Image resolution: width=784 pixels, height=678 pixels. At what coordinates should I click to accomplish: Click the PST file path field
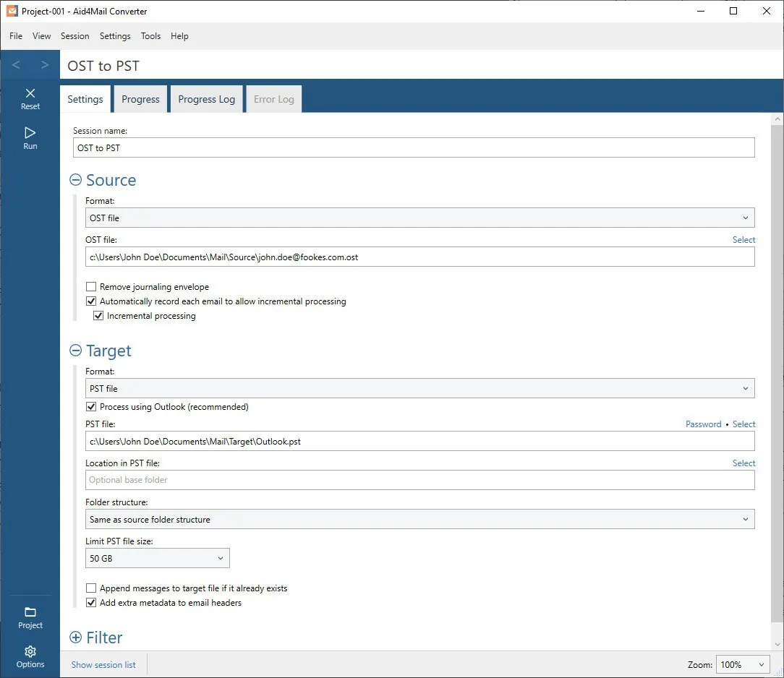(419, 441)
